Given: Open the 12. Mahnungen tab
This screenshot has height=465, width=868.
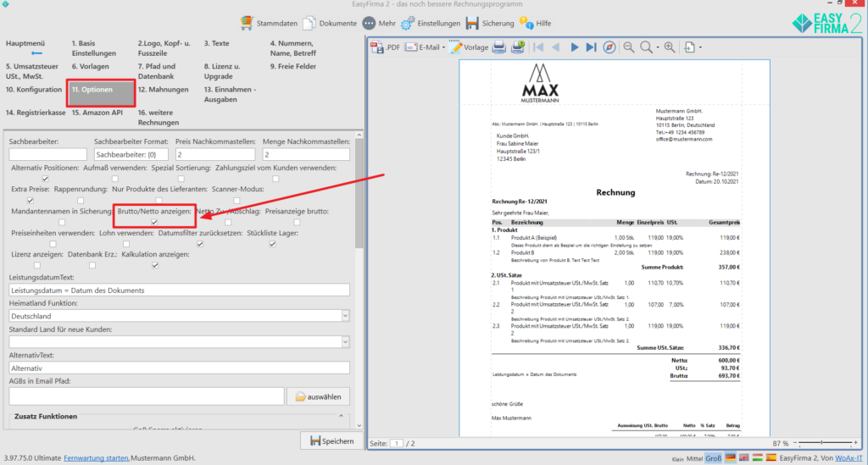Looking at the screenshot, I should click(x=163, y=90).
